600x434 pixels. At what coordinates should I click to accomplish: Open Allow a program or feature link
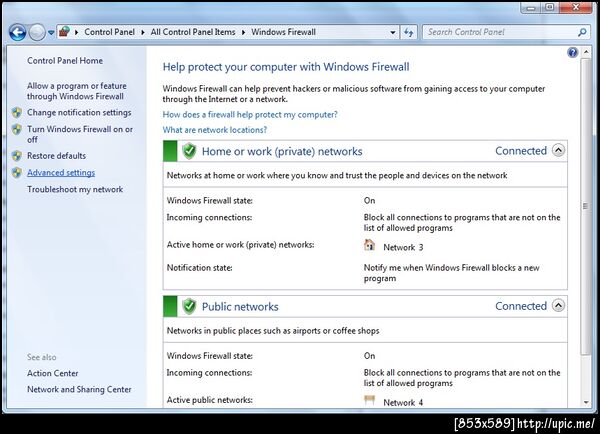77,91
